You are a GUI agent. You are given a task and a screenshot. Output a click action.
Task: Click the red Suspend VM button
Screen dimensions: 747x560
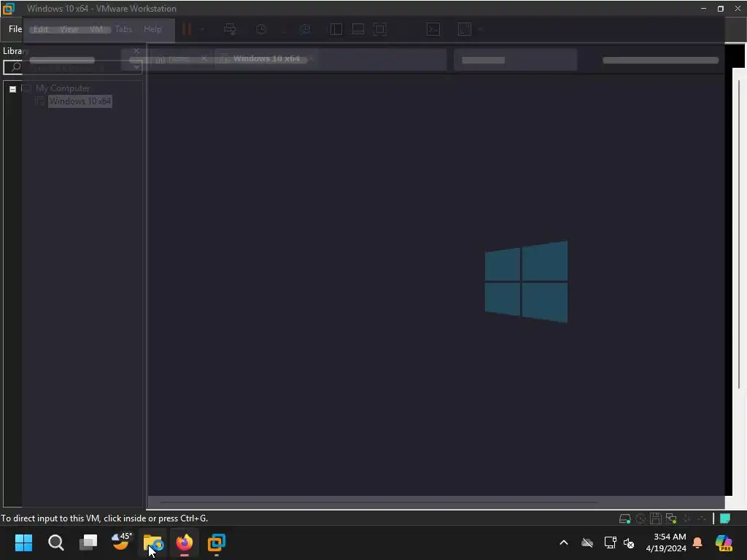187,29
